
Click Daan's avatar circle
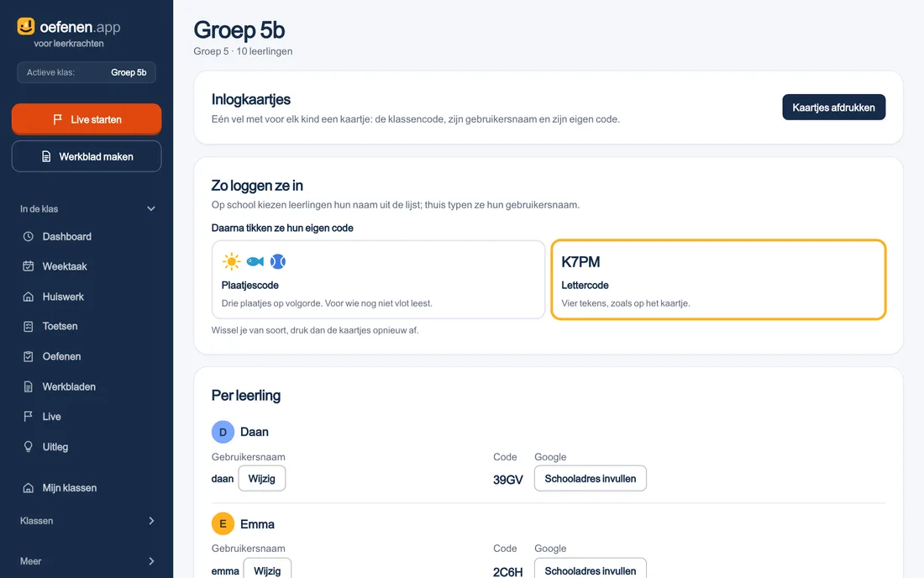click(223, 432)
